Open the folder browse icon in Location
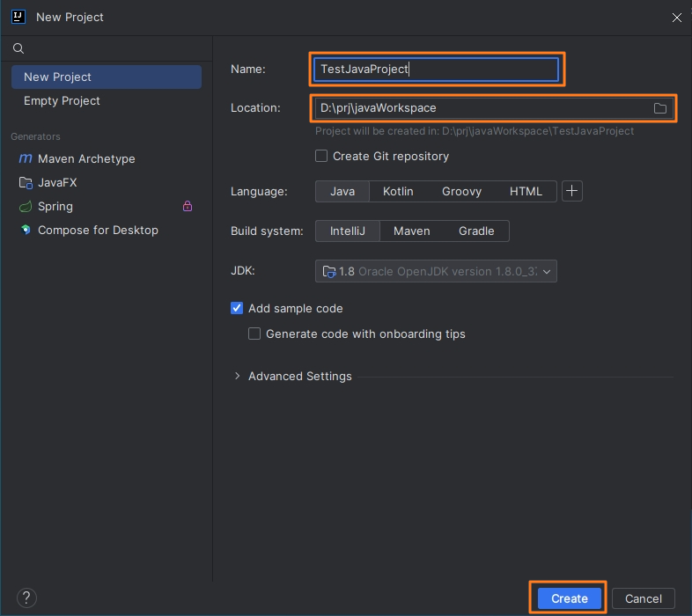This screenshot has height=616, width=692. click(659, 108)
